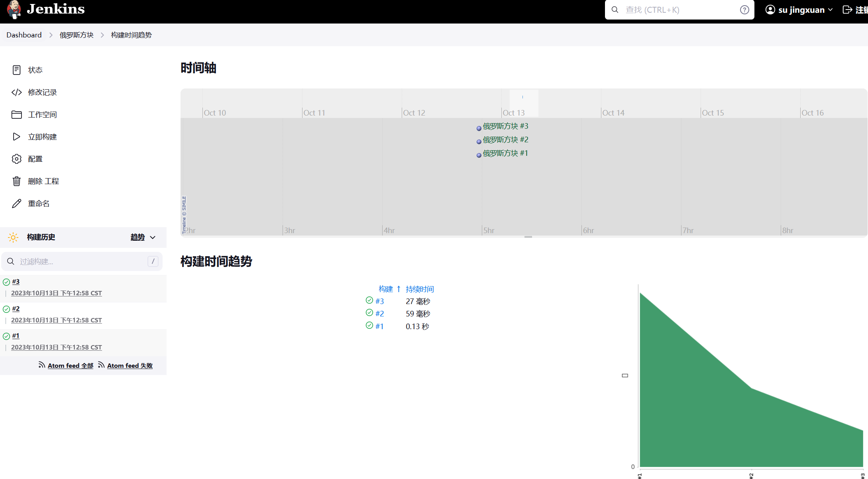Select timeline event 俄罗斯方块 #2
The width and height of the screenshot is (868, 479).
pos(505,140)
